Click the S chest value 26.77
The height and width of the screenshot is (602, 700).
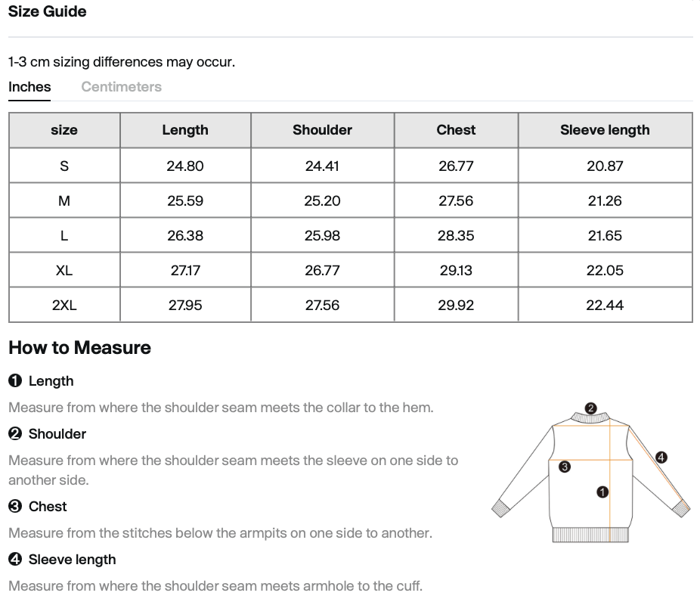[x=456, y=166]
